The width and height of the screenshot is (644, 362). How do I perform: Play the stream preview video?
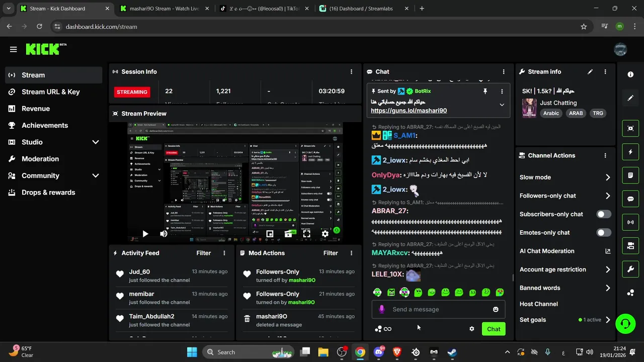pyautogui.click(x=145, y=234)
